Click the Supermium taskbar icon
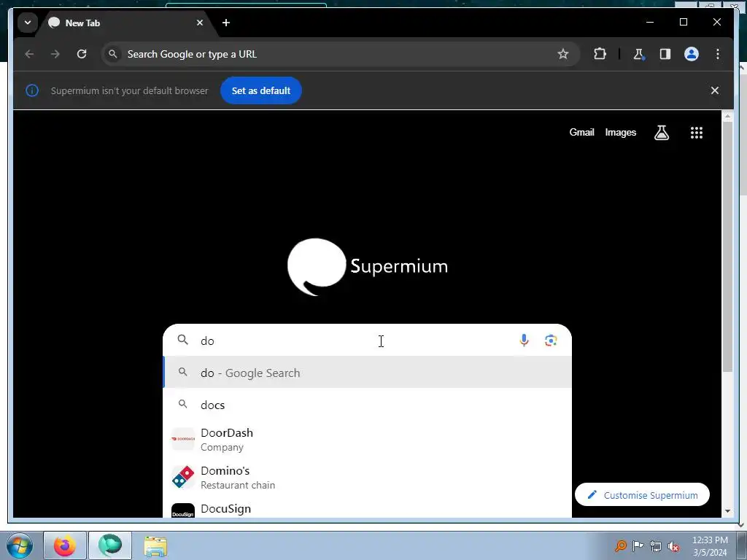This screenshot has height=560, width=747. (x=110, y=545)
